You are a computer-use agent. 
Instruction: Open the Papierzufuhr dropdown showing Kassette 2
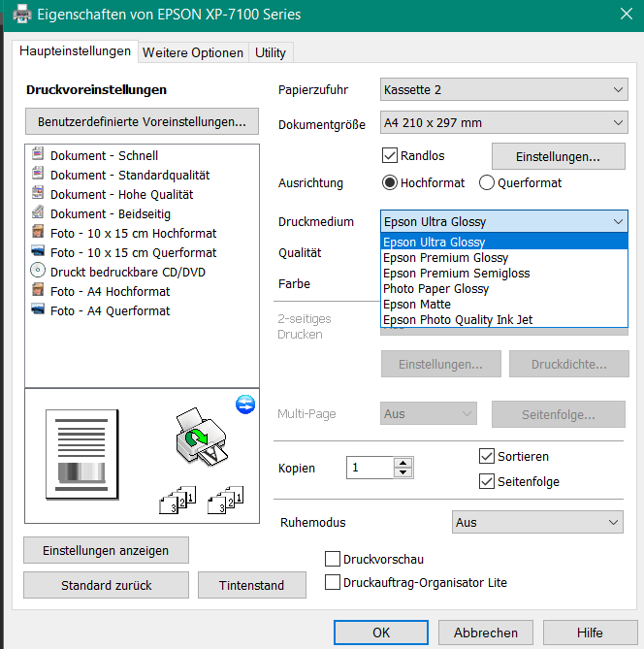(x=503, y=89)
